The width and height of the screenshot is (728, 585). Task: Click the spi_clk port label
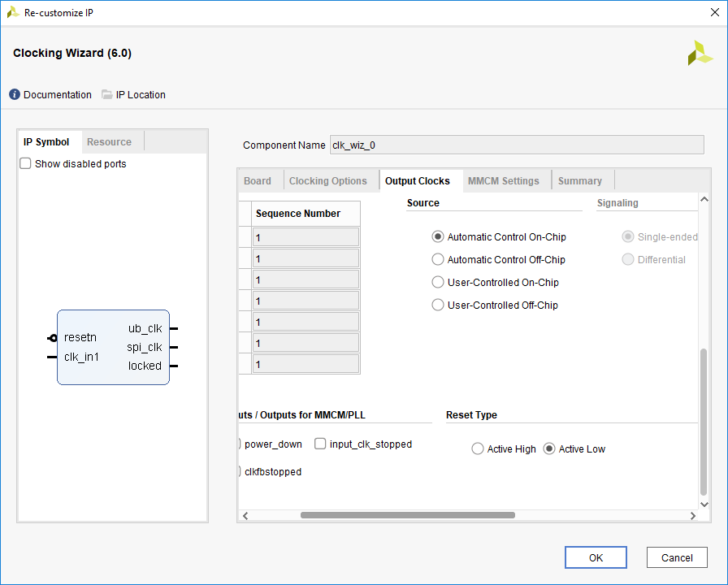click(x=145, y=347)
